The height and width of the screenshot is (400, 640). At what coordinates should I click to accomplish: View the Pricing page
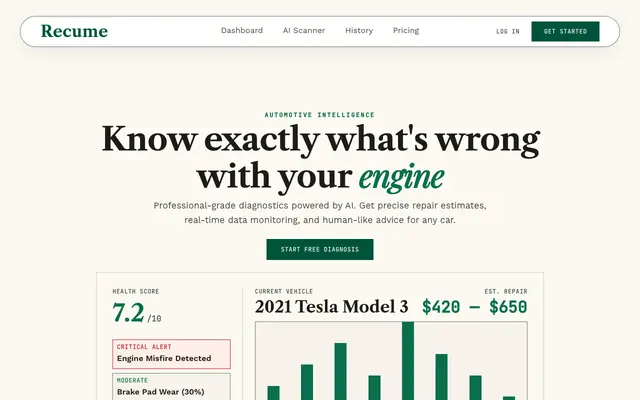tap(406, 31)
